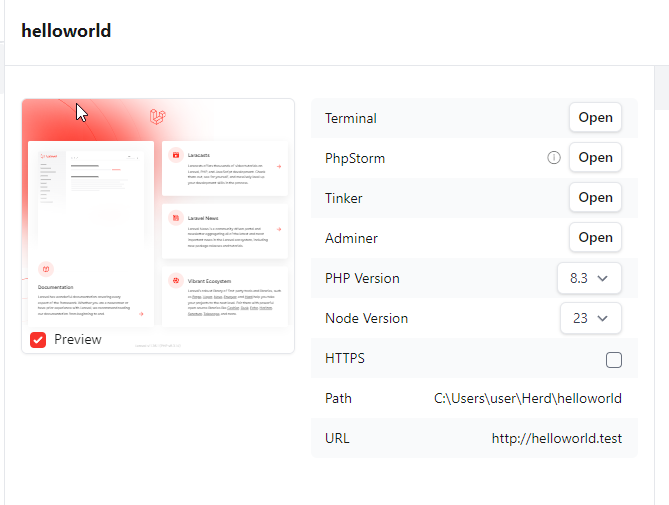Click the PHP Version label
This screenshot has width=669, height=505.
[362, 278]
